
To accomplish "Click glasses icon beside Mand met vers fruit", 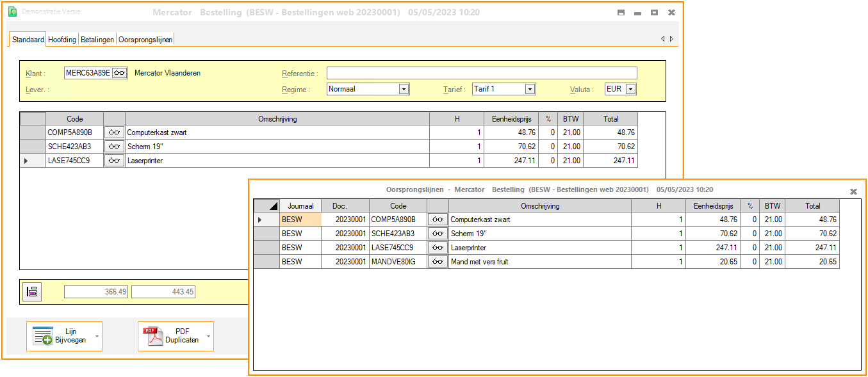I will click(438, 262).
